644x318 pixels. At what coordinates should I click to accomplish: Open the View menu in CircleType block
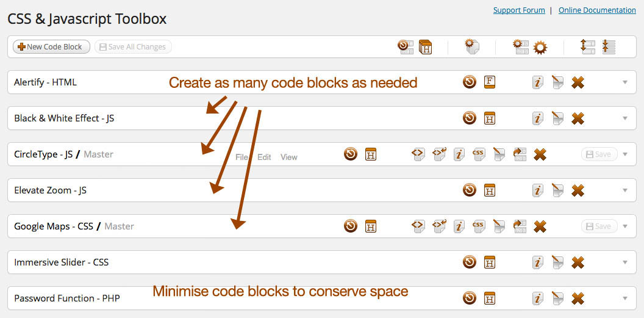pos(288,157)
